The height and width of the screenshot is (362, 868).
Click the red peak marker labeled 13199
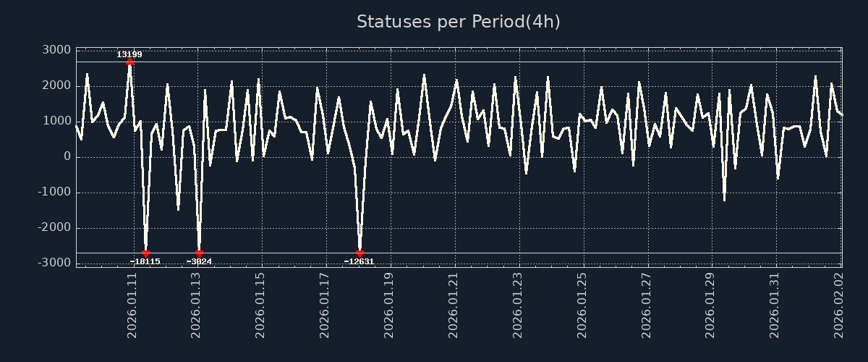(129, 62)
